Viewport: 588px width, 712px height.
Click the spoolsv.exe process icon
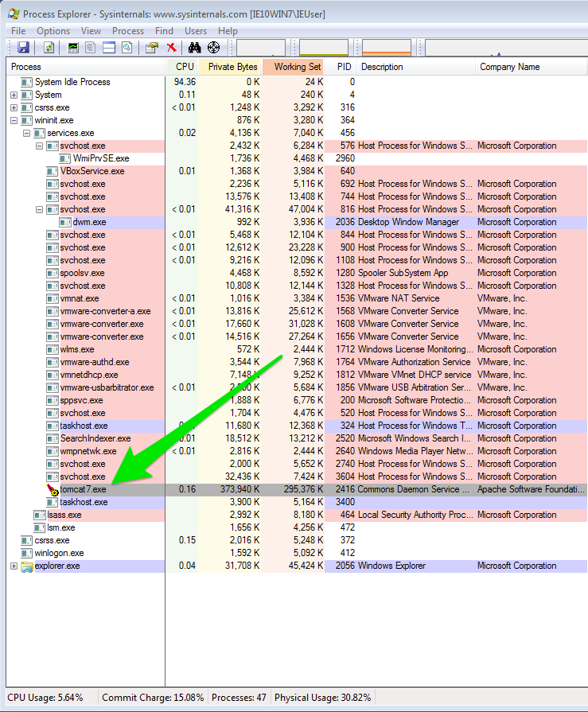[x=53, y=273]
